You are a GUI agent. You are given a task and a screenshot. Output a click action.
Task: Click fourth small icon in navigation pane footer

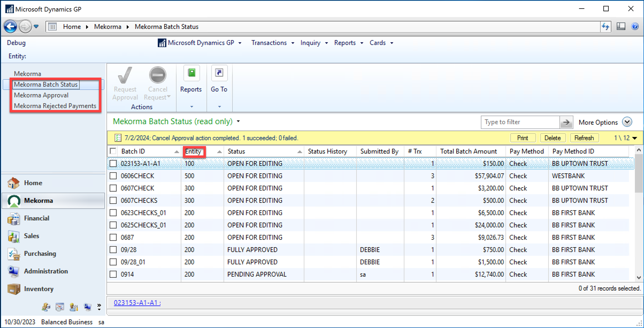[88, 307]
